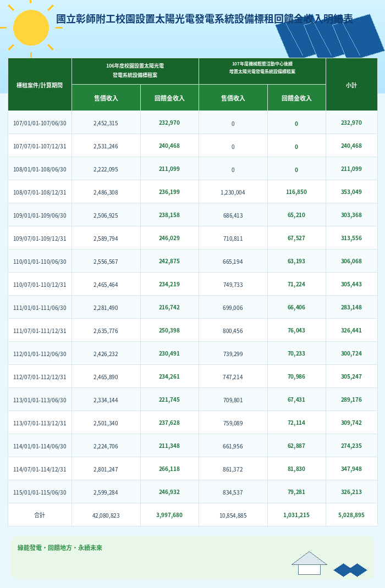Click the page title heading text
This screenshot has width=385, height=588.
pyautogui.click(x=204, y=19)
